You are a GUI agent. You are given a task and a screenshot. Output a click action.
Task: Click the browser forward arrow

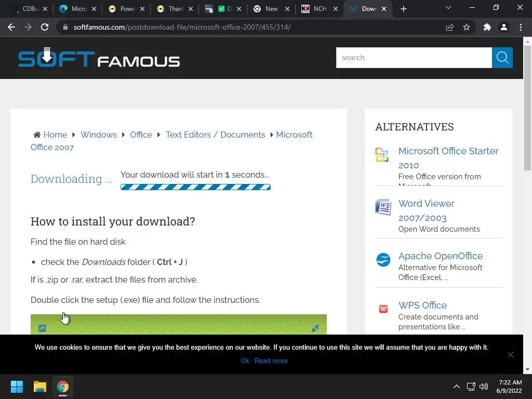[28, 27]
